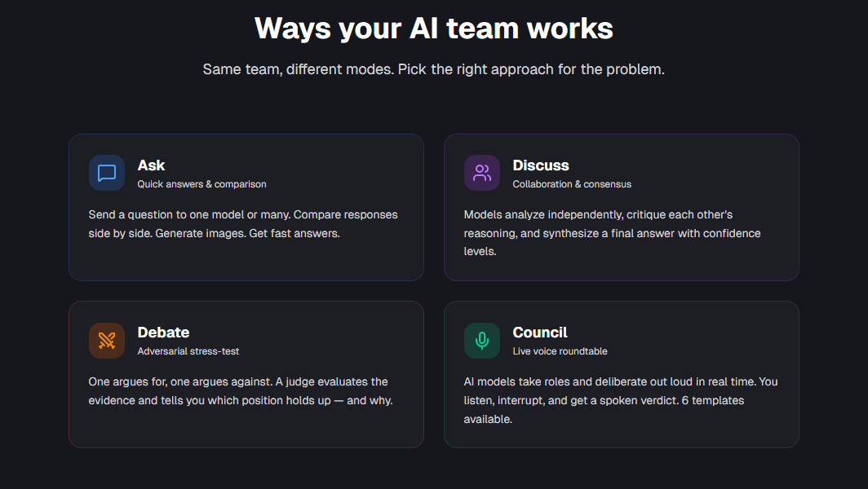Click the orange icon badge on the Debate card
This screenshot has width=868, height=489.
click(107, 340)
